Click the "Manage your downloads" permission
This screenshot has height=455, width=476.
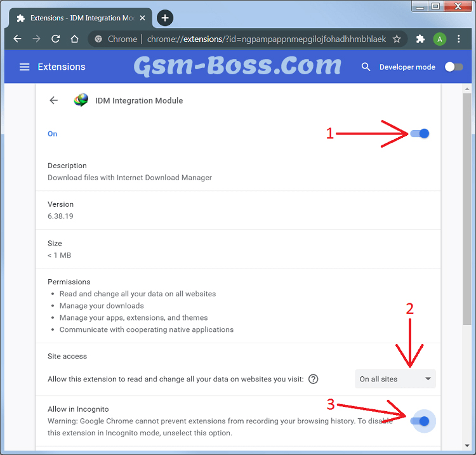pos(102,306)
